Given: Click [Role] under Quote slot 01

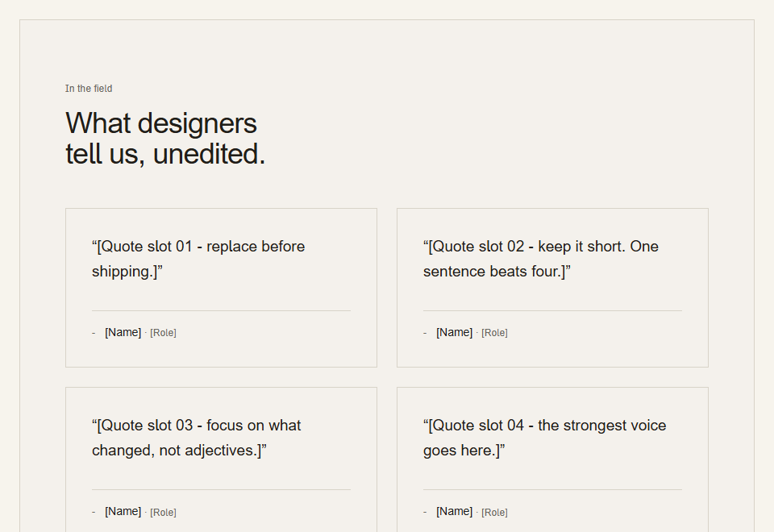Looking at the screenshot, I should point(164,333).
